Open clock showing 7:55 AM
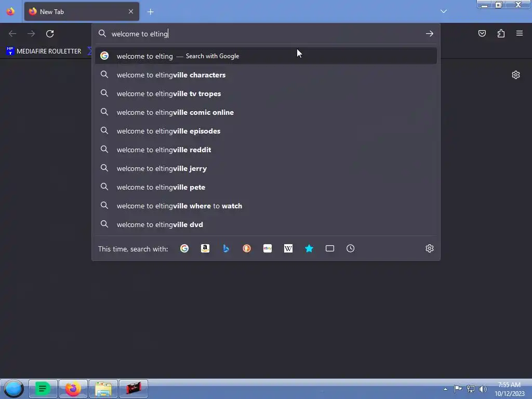 click(x=509, y=389)
